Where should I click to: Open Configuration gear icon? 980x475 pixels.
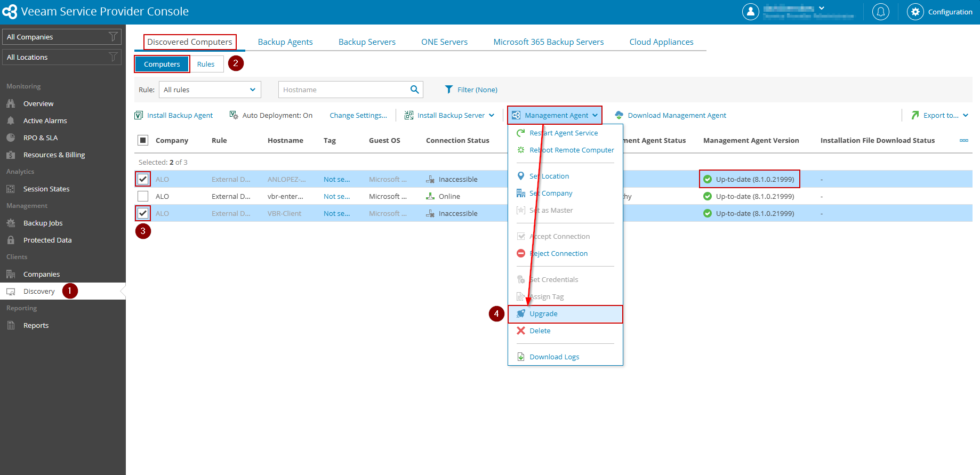(915, 12)
